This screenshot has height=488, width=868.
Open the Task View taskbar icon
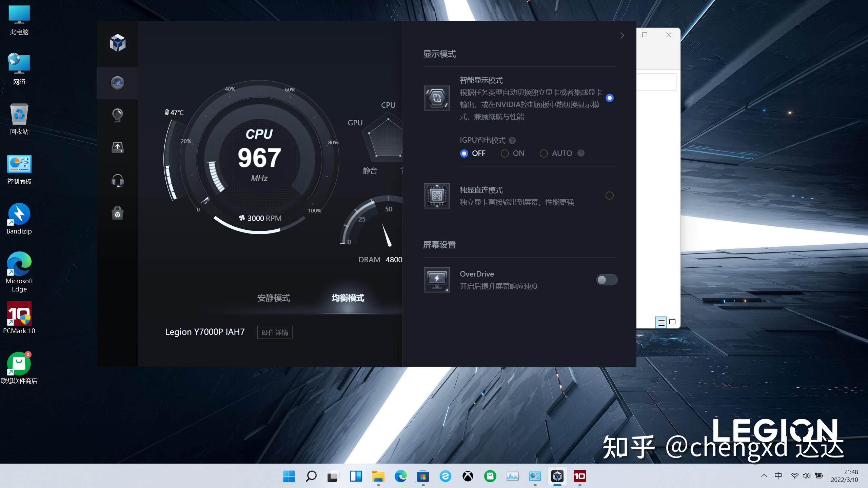pos(333,476)
